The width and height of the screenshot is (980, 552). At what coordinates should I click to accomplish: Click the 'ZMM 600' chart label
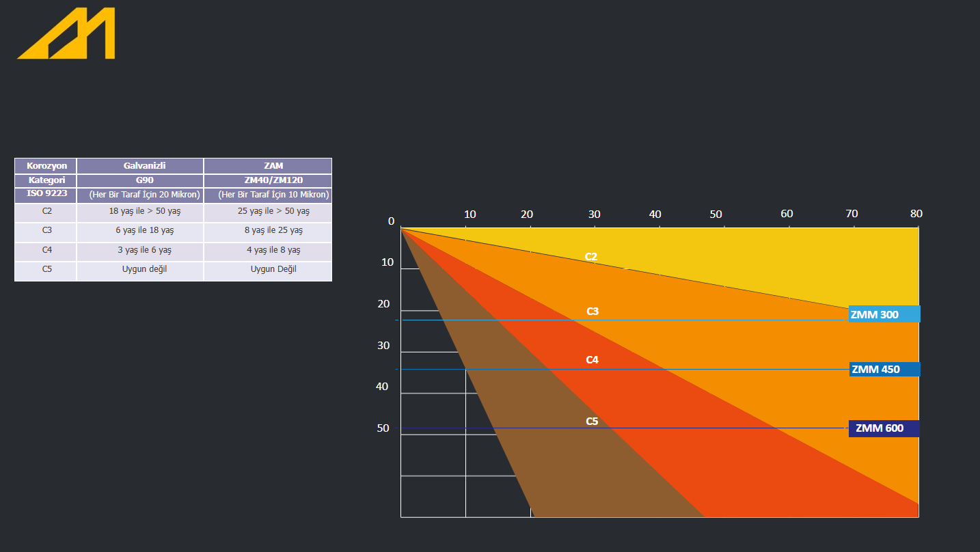(x=884, y=428)
